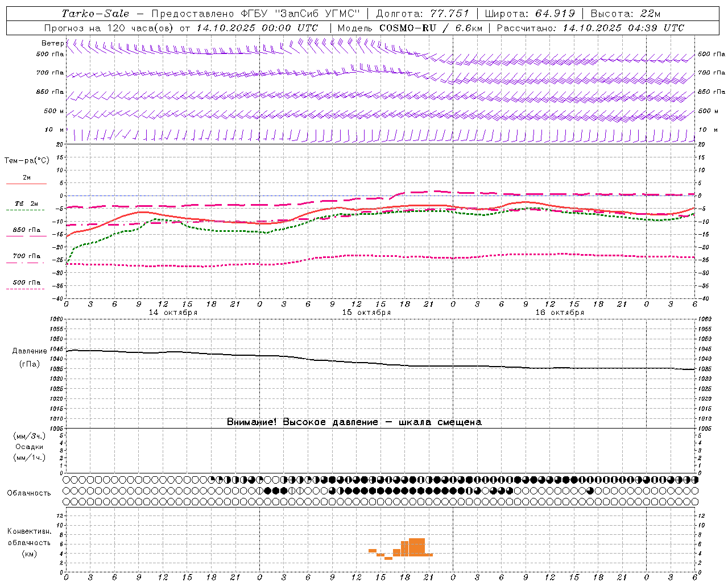This screenshot has width=728, height=582.
Task: Click the 'Тем-ра(°C)' temperature axis label
Action: (27, 161)
